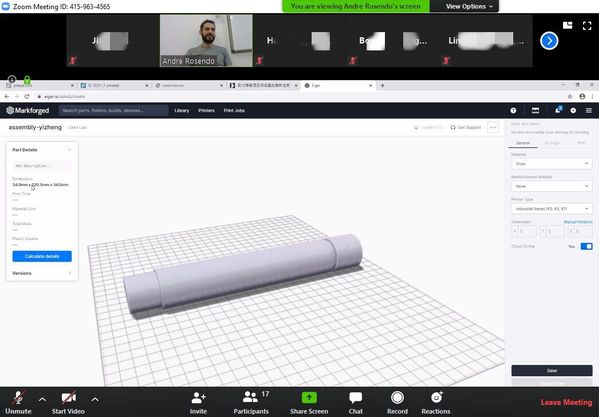Open the Library menu in Markforged
The height and width of the screenshot is (417, 599).
[x=182, y=110]
